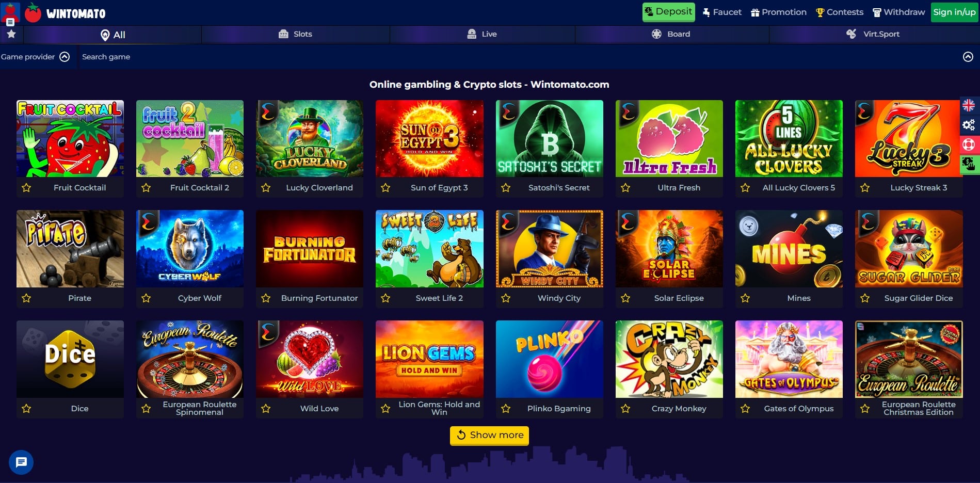Image resolution: width=980 pixels, height=483 pixels.
Task: Click the Search game input field
Action: point(516,57)
